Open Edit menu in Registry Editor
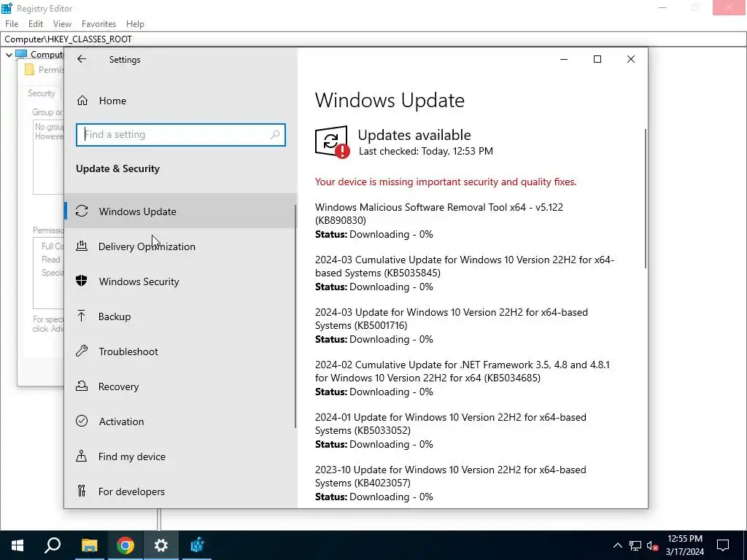This screenshot has height=560, width=747. 36,24
